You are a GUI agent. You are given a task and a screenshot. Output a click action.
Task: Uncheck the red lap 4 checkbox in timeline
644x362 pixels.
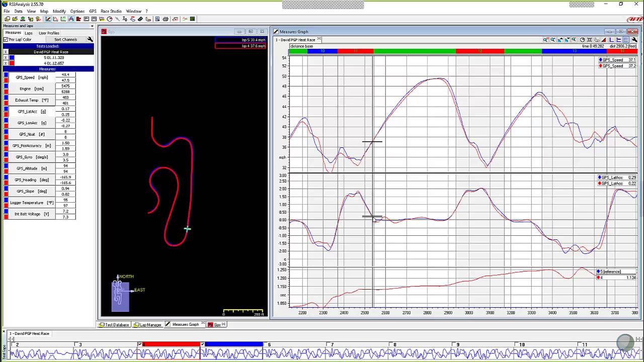point(140,344)
